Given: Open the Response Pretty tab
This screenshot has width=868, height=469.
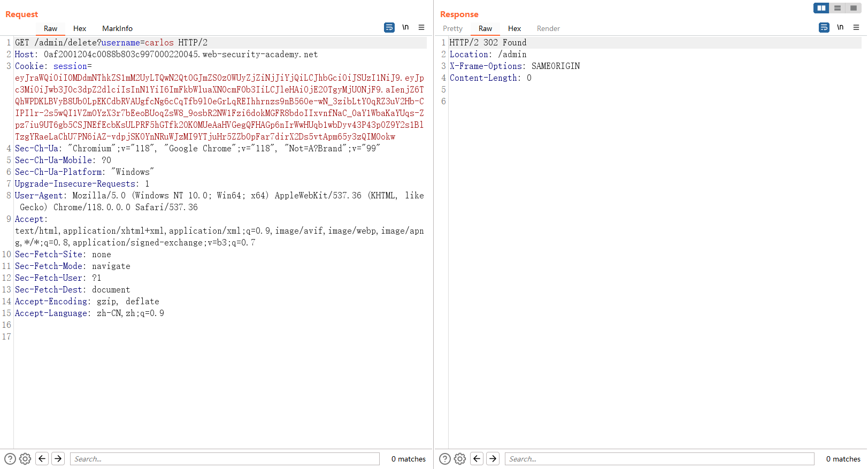Looking at the screenshot, I should [x=452, y=28].
